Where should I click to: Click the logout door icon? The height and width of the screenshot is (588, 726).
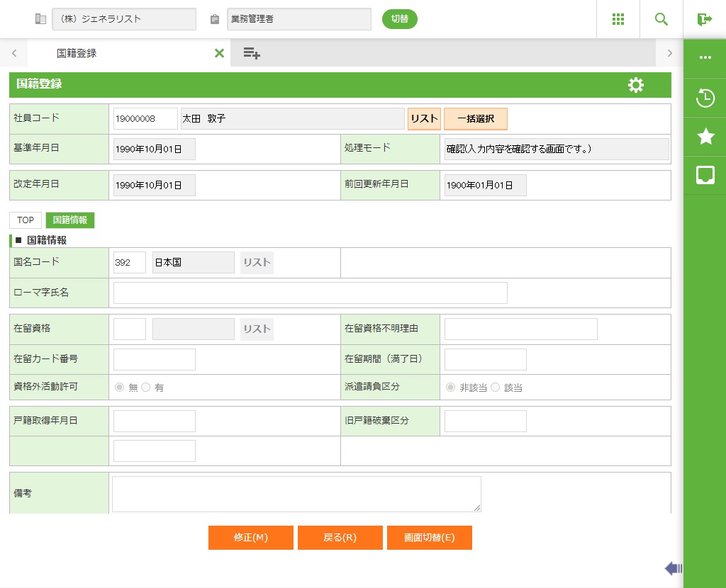pos(704,19)
